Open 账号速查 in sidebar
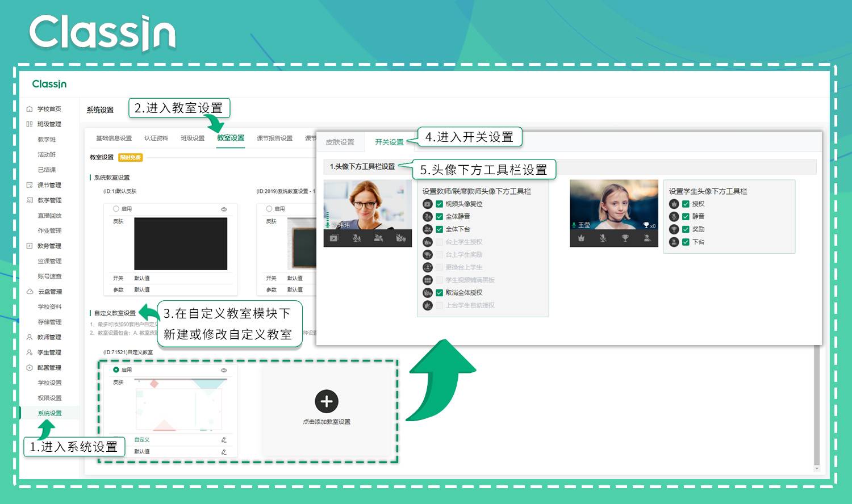 (x=49, y=276)
